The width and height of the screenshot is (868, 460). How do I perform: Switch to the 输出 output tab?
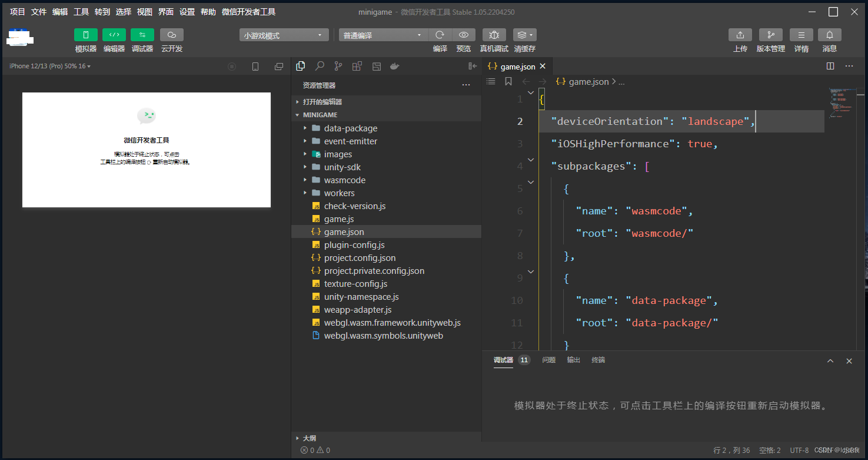pos(573,360)
